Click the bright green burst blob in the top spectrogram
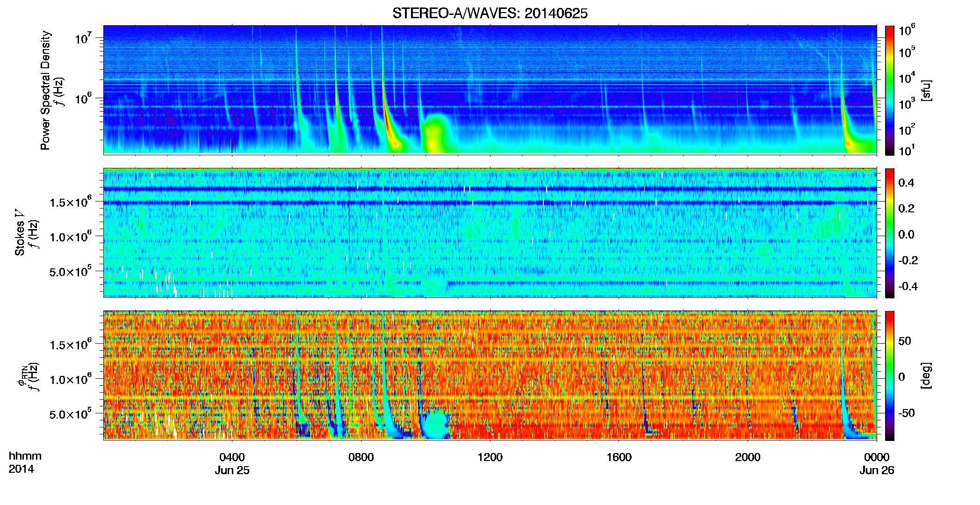 coord(436,133)
